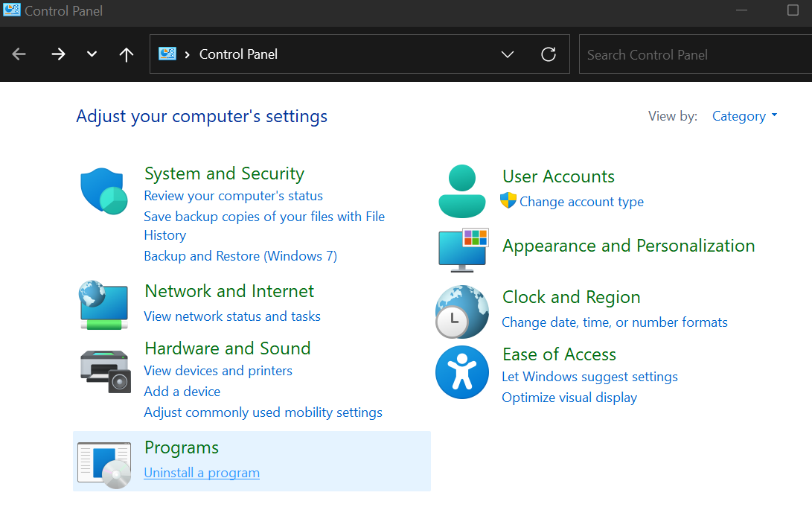Open the recent locations dropdown arrow
Image resolution: width=812 pixels, height=507 pixels.
coord(92,54)
